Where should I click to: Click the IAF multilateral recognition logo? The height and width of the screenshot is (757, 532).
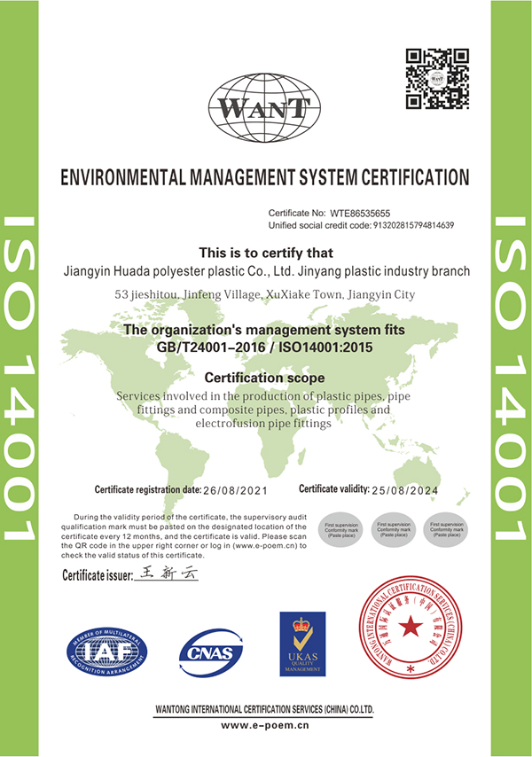pos(106,652)
